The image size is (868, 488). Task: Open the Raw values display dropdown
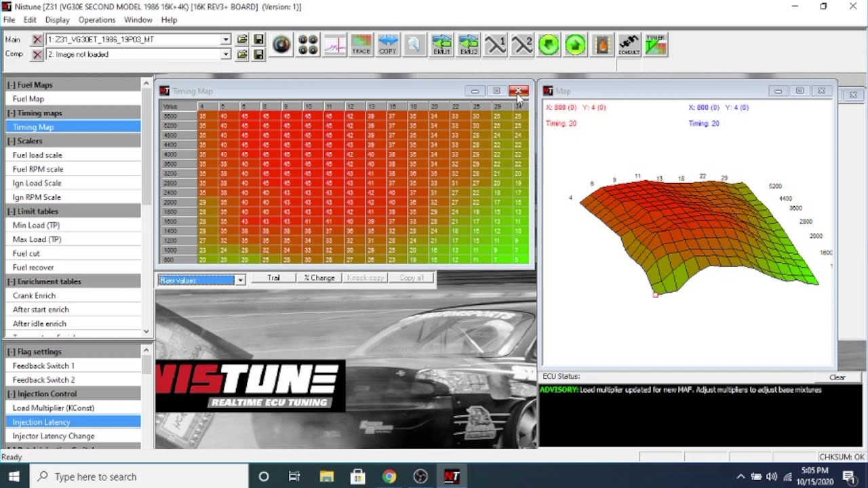[x=239, y=280]
